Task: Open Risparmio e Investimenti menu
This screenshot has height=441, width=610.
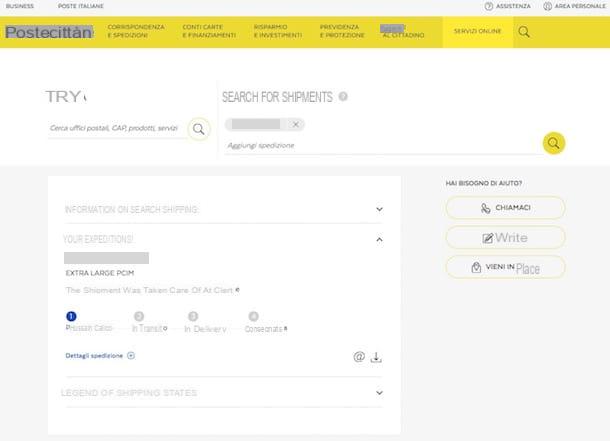Action: (x=278, y=31)
